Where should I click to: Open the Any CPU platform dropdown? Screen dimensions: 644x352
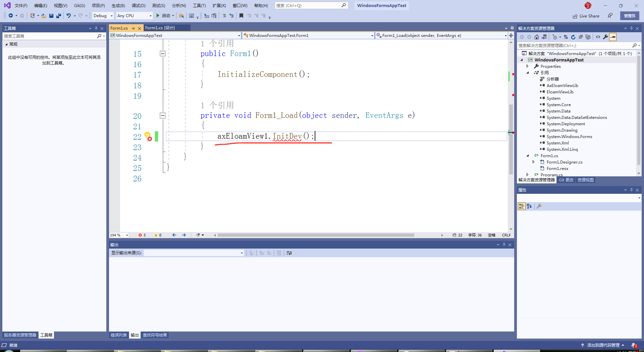(x=134, y=15)
